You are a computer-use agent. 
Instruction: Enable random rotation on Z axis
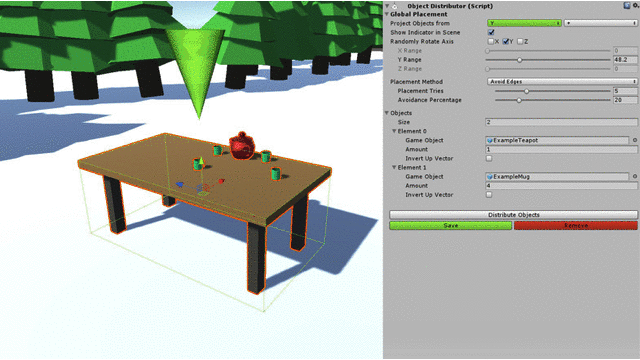coord(520,41)
